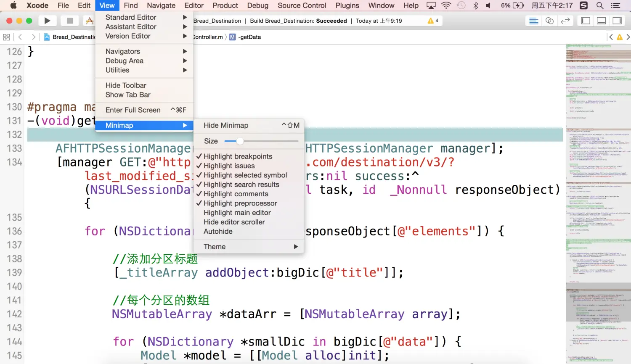
Task: Expand the Navigators submenu
Action: (x=144, y=51)
